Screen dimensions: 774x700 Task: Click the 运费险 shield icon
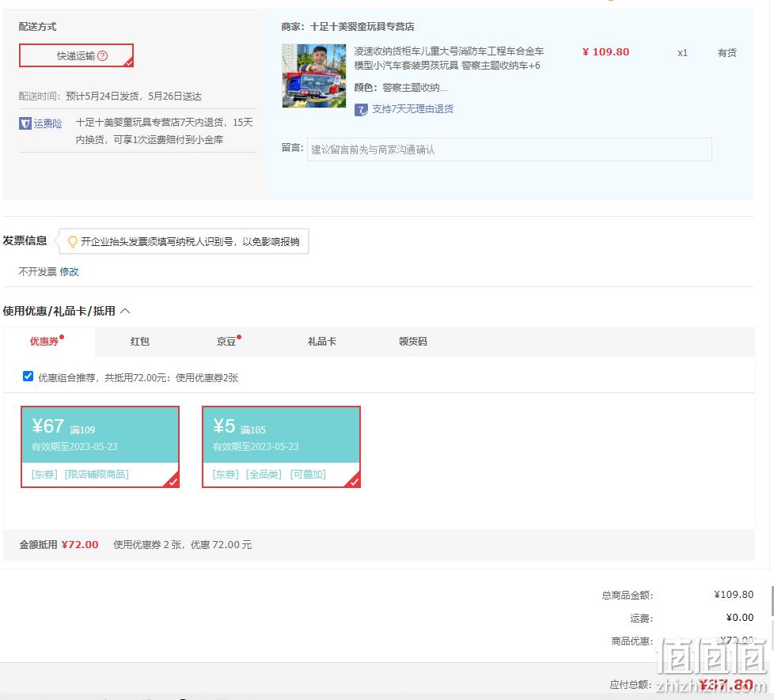point(25,123)
